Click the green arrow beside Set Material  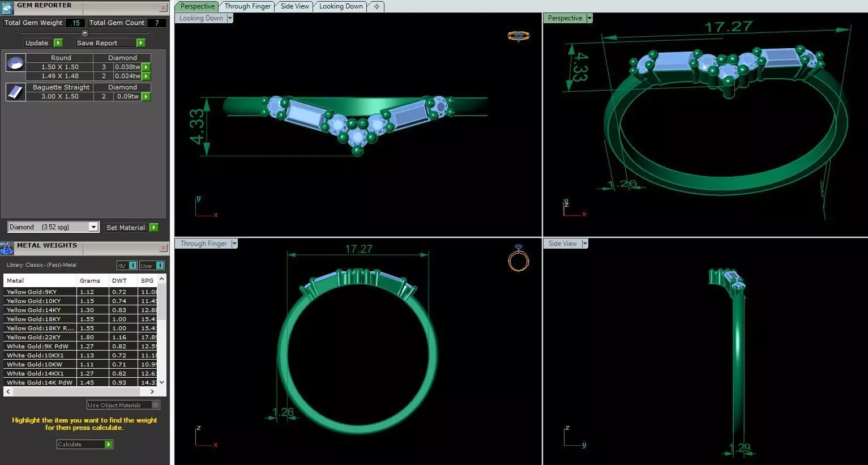(154, 228)
